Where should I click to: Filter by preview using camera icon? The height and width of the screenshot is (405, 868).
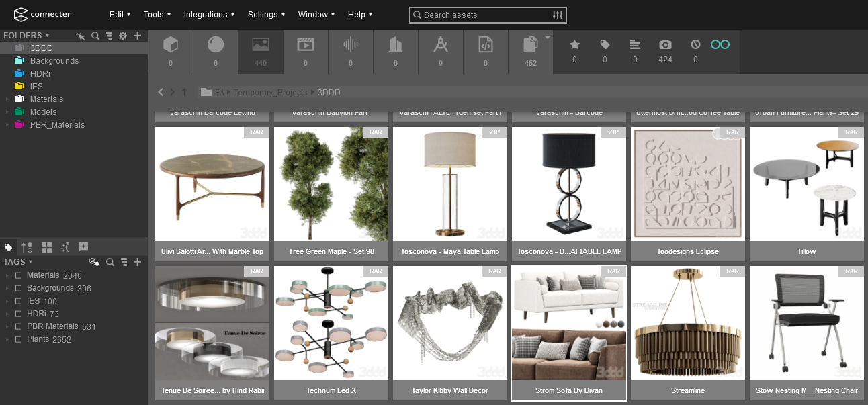point(665,44)
